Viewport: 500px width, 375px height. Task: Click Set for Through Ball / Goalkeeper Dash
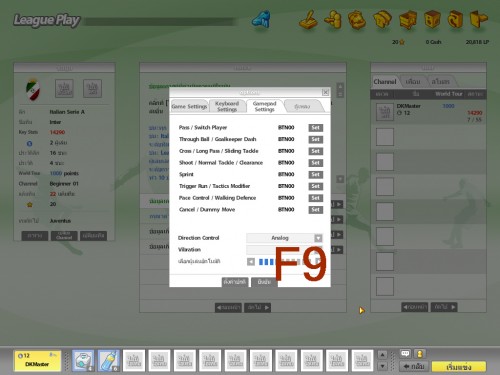315,139
